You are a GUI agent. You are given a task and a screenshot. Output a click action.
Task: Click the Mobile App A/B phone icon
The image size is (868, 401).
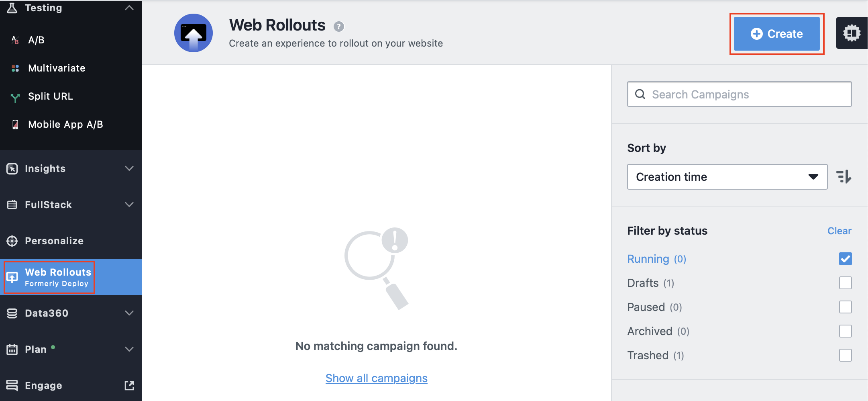(x=15, y=125)
